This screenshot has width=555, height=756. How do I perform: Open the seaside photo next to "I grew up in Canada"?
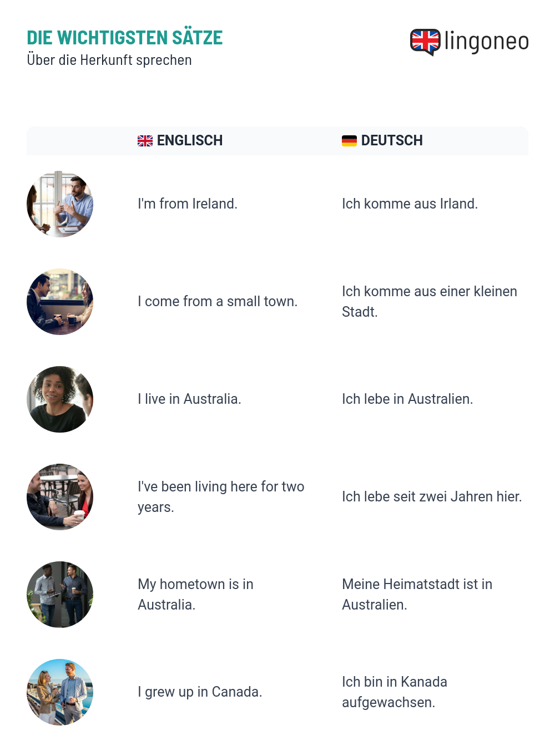coord(60,692)
